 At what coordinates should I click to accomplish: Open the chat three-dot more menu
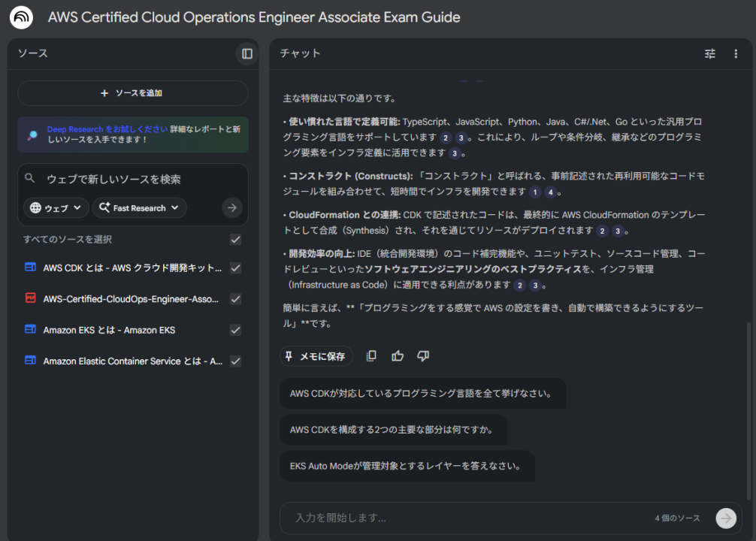736,53
